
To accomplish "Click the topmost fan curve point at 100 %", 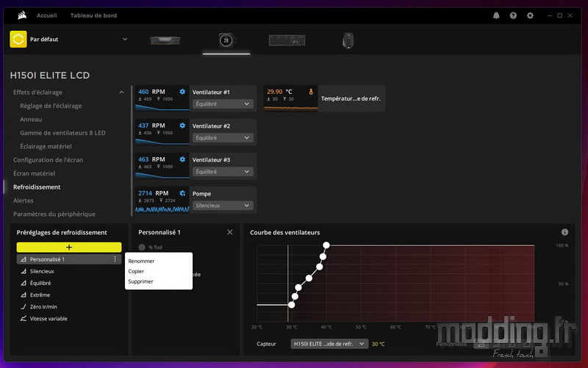I will [x=326, y=245].
